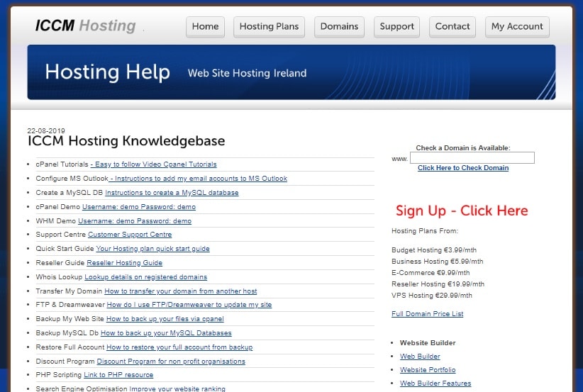The image size is (583, 392).
Task: Click the Hosting Plans From: label
Action: click(x=425, y=231)
